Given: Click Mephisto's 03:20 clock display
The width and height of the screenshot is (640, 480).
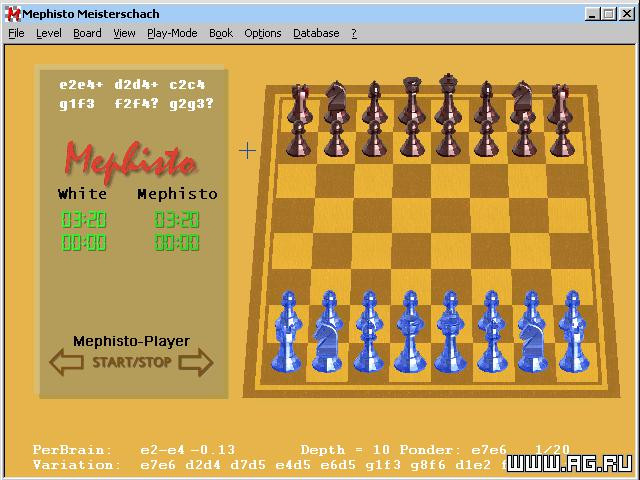Looking at the screenshot, I should 177,219.
